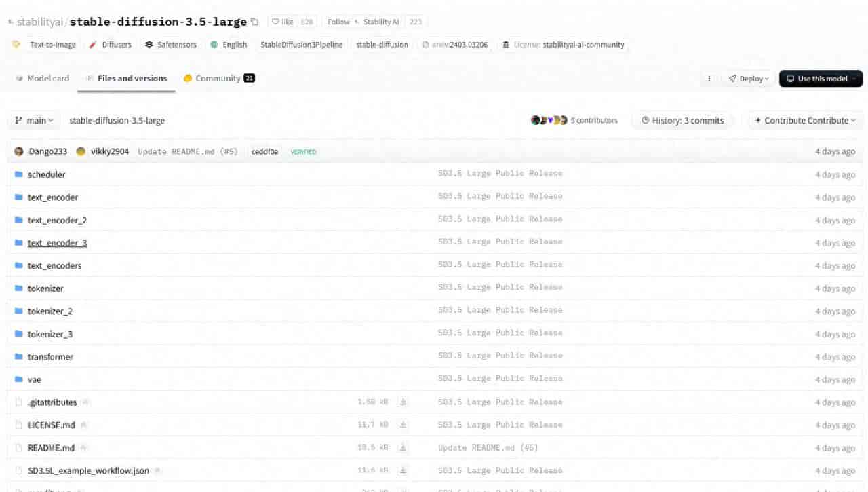View the 5 contributors list
This screenshot has width=868, height=492.
point(574,121)
